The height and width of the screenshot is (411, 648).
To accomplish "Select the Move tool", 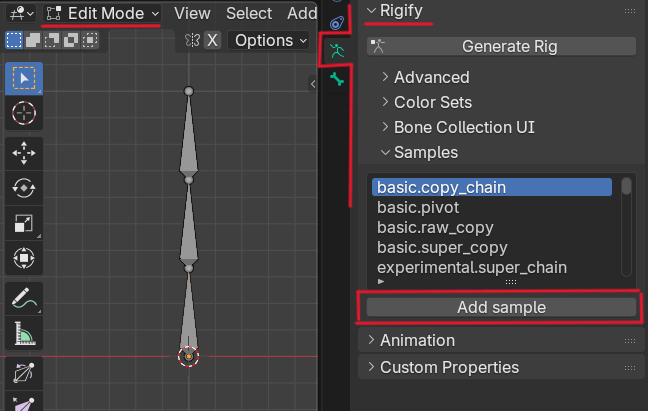I will click(x=23, y=152).
